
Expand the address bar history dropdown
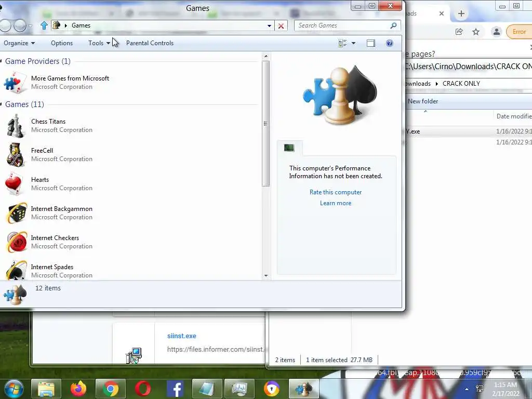click(270, 26)
